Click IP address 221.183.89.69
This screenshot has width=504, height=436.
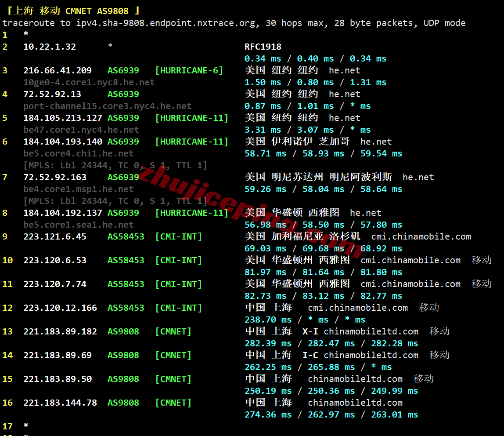pyautogui.click(x=58, y=355)
